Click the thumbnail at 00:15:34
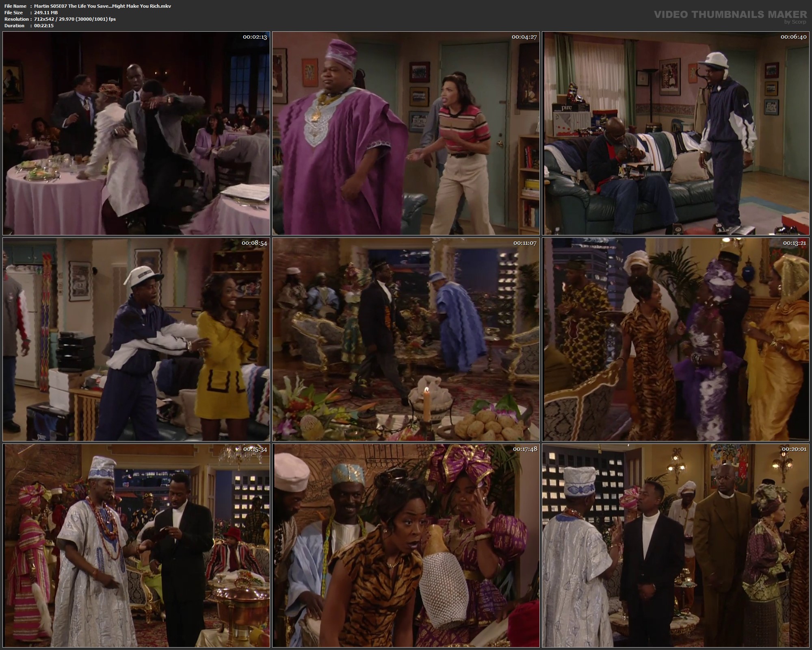The height and width of the screenshot is (650, 812). [136, 545]
